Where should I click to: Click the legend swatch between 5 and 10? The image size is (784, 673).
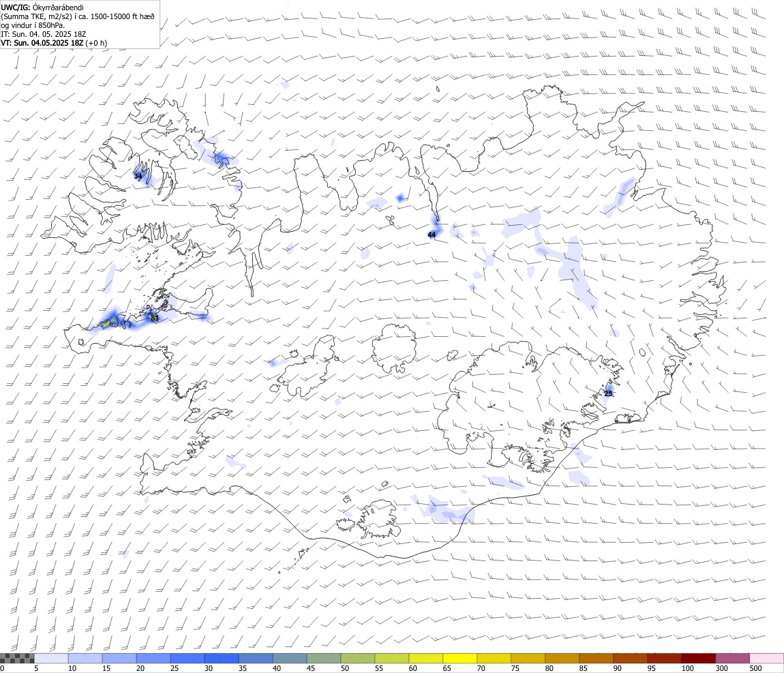tap(52, 658)
